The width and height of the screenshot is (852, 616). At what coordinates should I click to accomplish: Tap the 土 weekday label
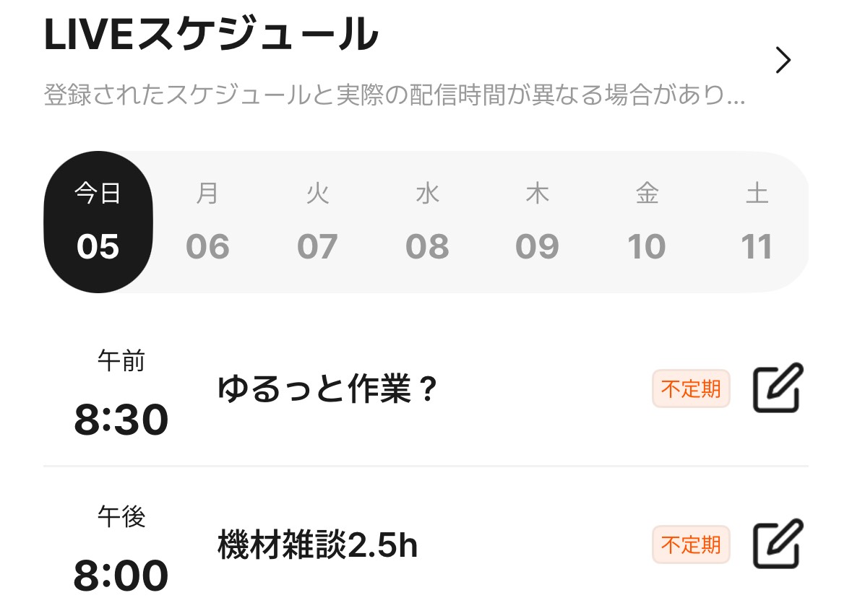757,194
